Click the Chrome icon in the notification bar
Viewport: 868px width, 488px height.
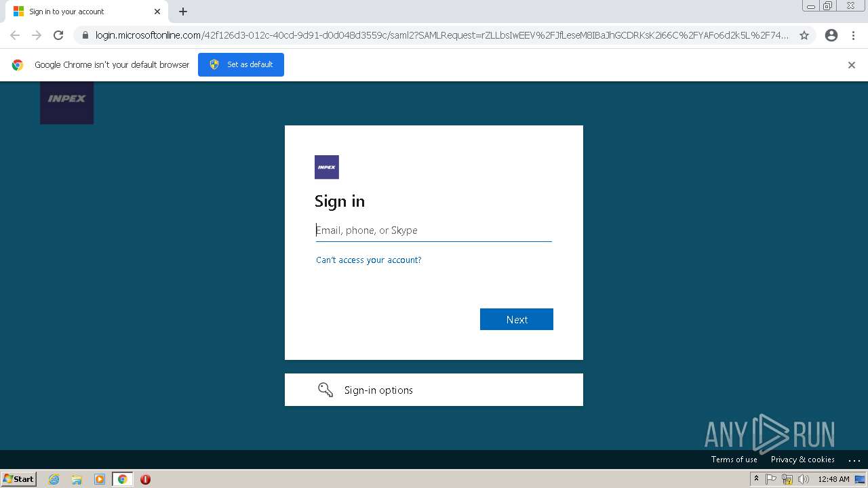click(x=18, y=65)
